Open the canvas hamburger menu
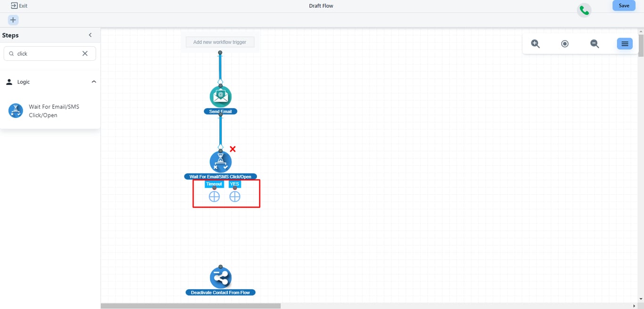The width and height of the screenshot is (644, 309). [x=625, y=44]
